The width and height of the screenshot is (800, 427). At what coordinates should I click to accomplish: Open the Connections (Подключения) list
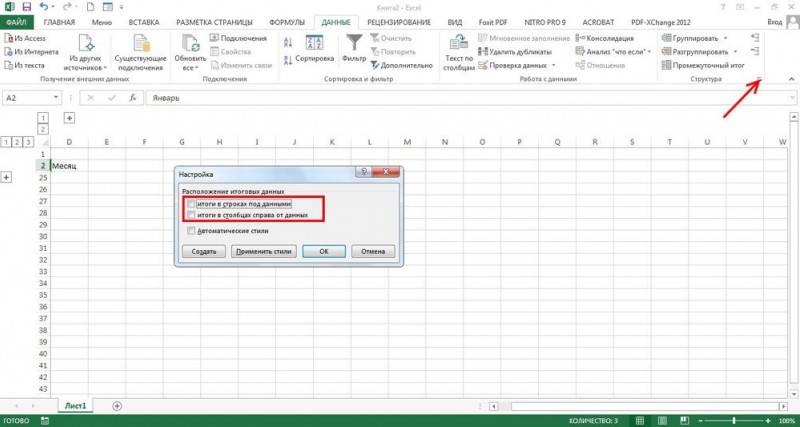point(238,38)
